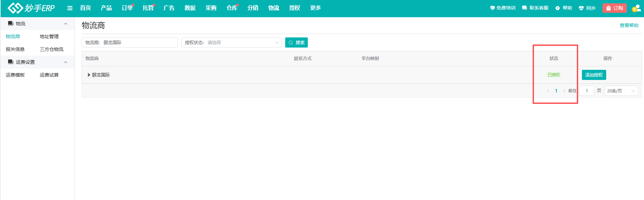Viewport: 644px width, 200px height.
Task: Open the 托管 menu
Action: [x=148, y=8]
